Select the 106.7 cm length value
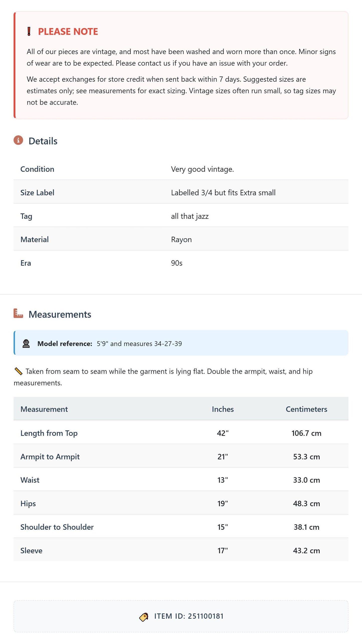Viewport: 362px width, 644px height. (306, 433)
